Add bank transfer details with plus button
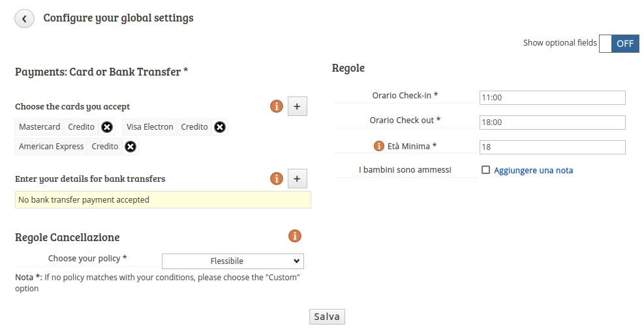Viewport: 644px width, 333px height. [297, 179]
